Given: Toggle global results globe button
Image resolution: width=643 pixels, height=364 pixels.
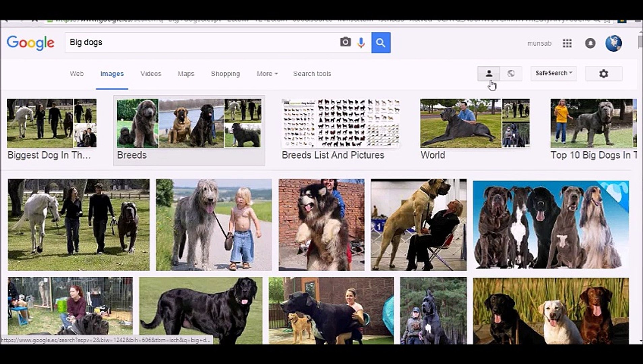Looking at the screenshot, I should coord(511,73).
